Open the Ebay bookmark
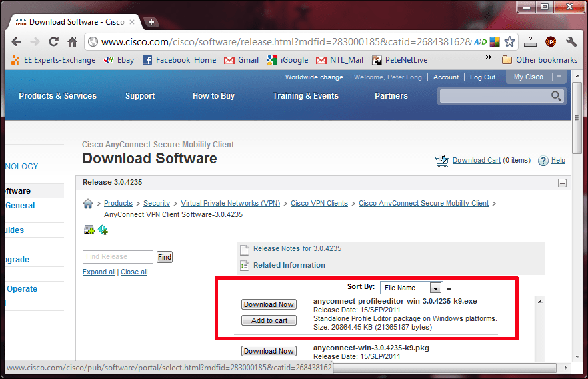588x379 pixels. click(119, 60)
